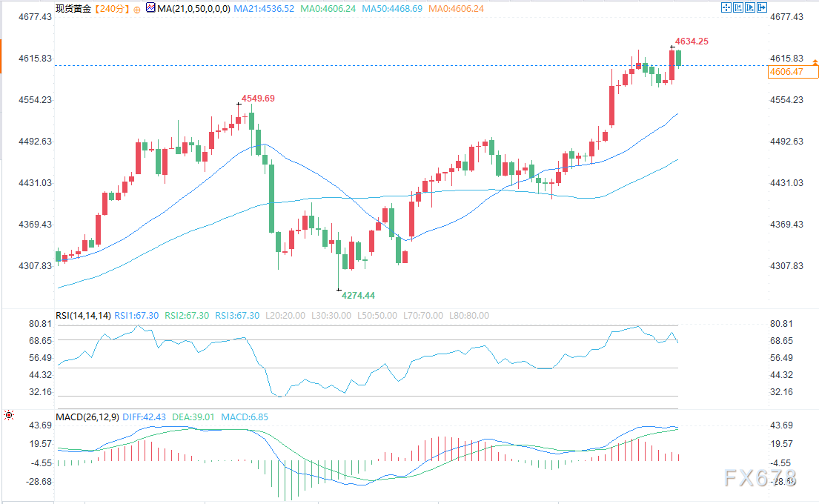This screenshot has width=819, height=504.
Task: Click the DEA:39.01 value label
Action: (193, 417)
